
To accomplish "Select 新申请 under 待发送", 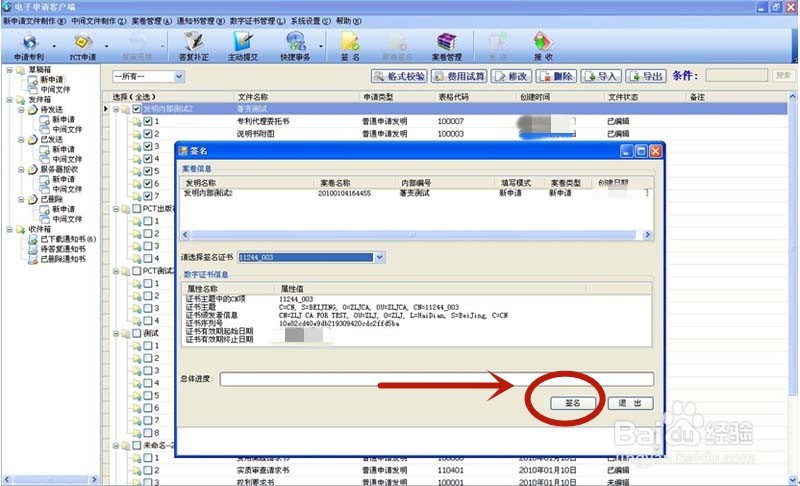I will [63, 119].
